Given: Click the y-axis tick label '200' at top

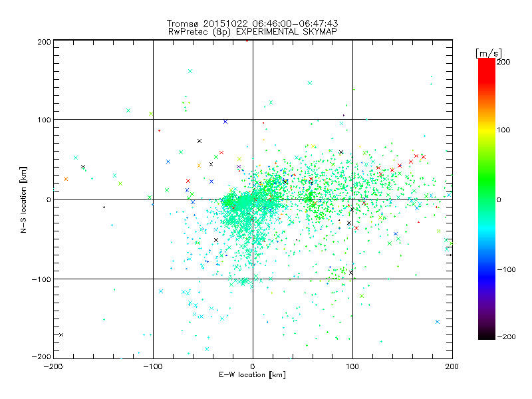Looking at the screenshot, I should pyautogui.click(x=44, y=42).
